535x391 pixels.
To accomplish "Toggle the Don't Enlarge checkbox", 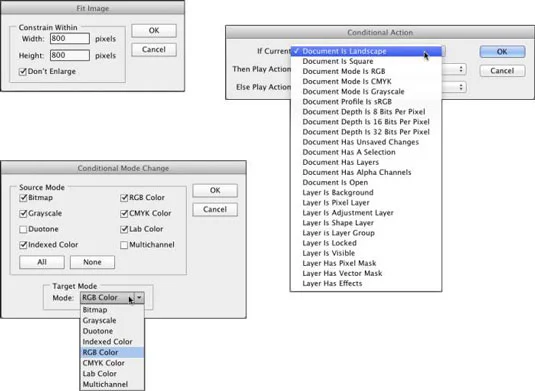I will coord(23,72).
